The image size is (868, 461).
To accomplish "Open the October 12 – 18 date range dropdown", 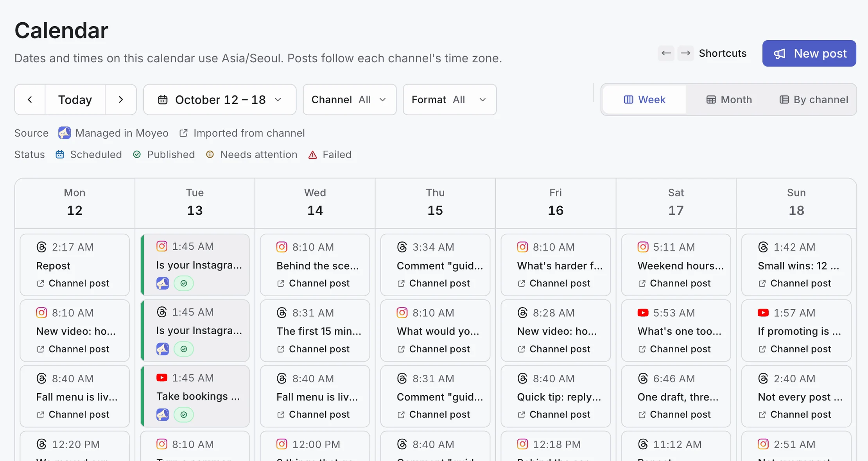I will [220, 100].
